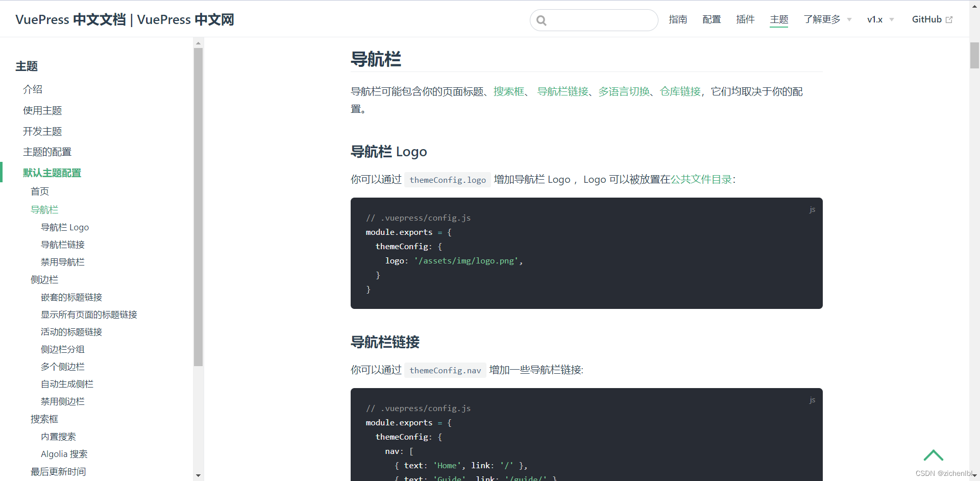Jump to 首页 in sidebar
The width and height of the screenshot is (980, 481).
40,191
